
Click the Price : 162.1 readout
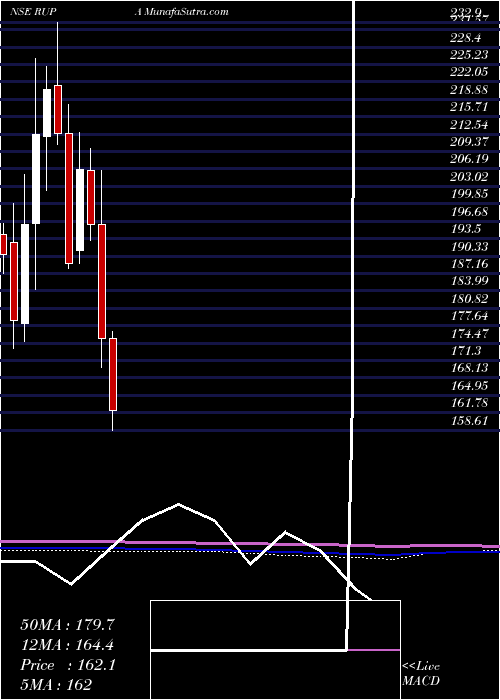coord(68,665)
